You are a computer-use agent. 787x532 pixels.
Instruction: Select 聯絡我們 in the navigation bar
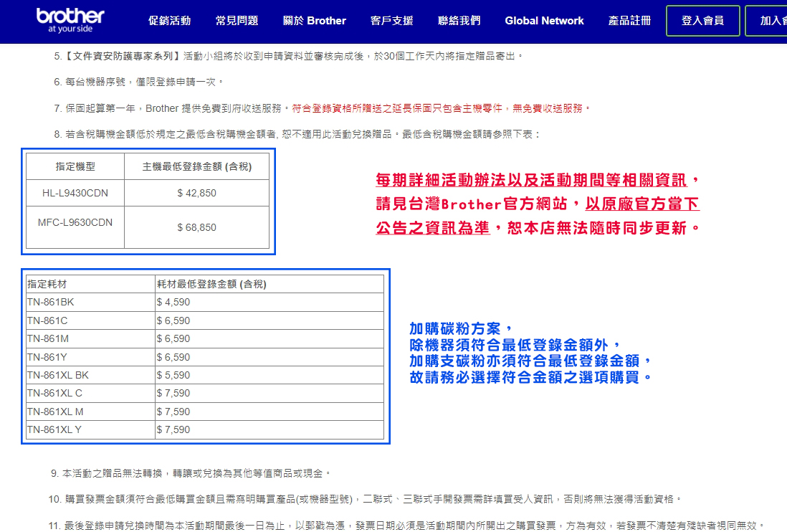459,21
